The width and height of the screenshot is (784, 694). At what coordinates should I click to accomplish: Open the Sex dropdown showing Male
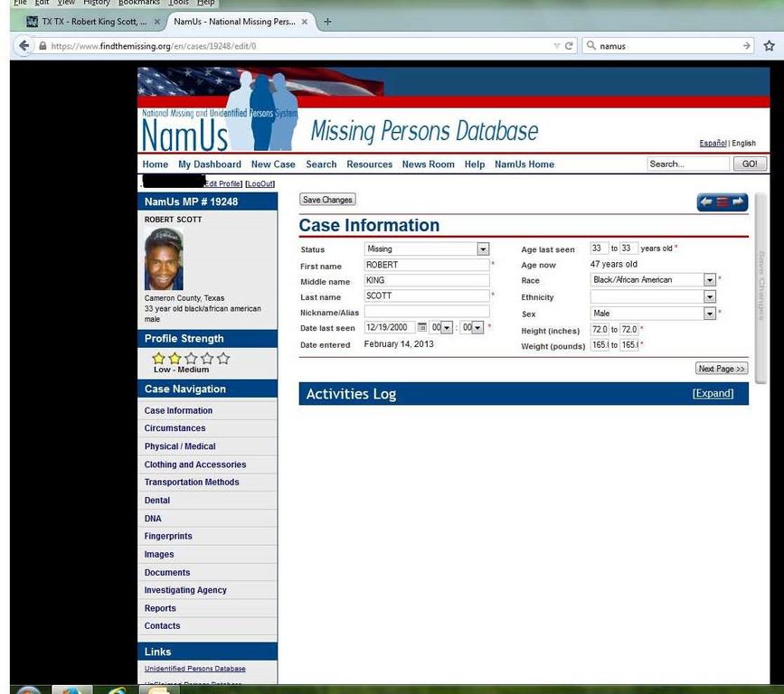[710, 314]
